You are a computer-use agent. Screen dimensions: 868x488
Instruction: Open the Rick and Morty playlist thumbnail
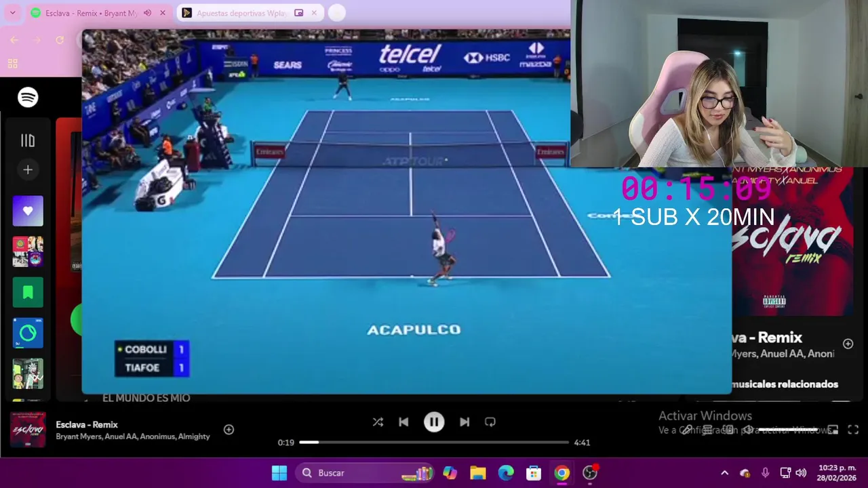(x=28, y=373)
